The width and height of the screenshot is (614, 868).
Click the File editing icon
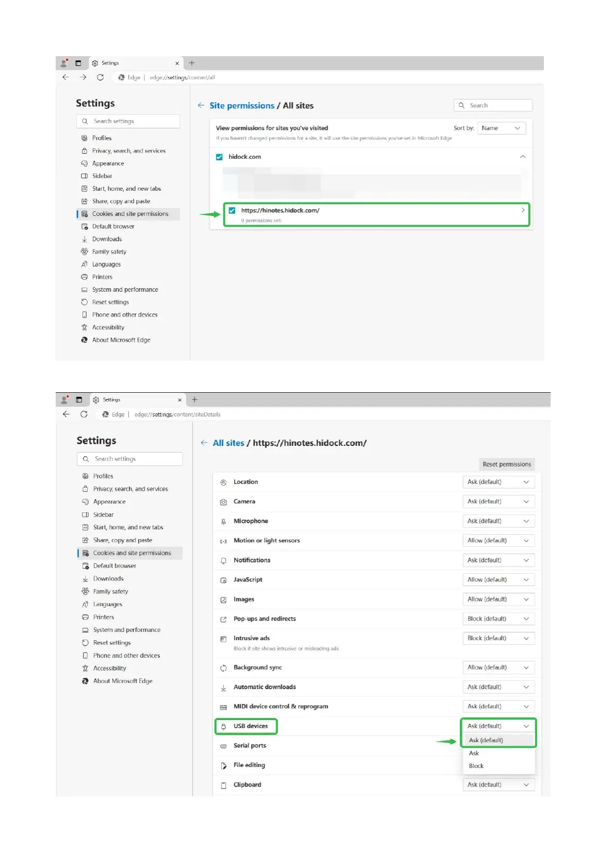pos(223,766)
